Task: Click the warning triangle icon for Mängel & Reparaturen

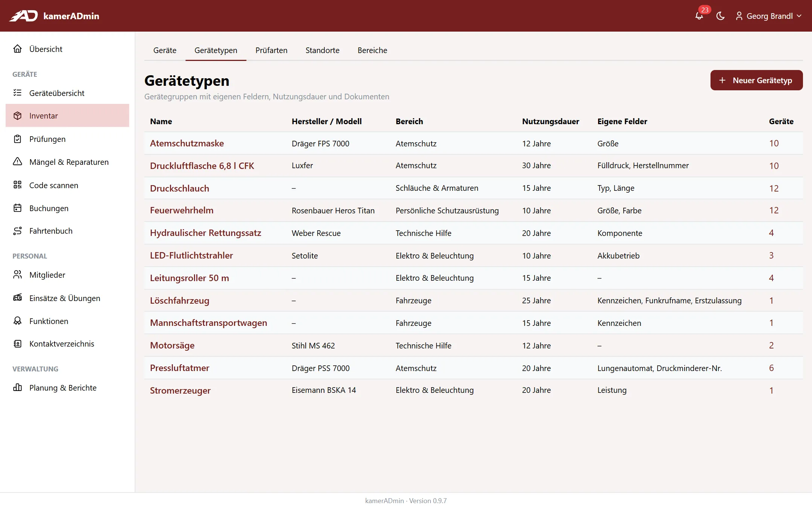Action: [17, 162]
